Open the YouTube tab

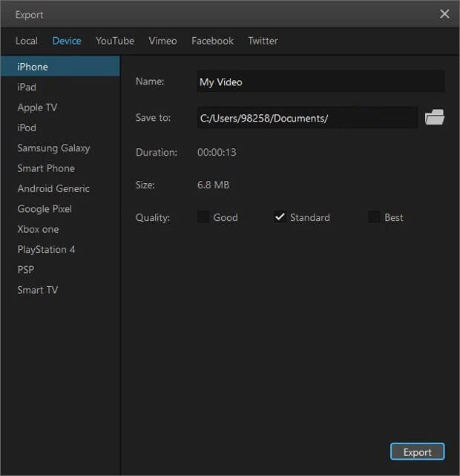(115, 41)
